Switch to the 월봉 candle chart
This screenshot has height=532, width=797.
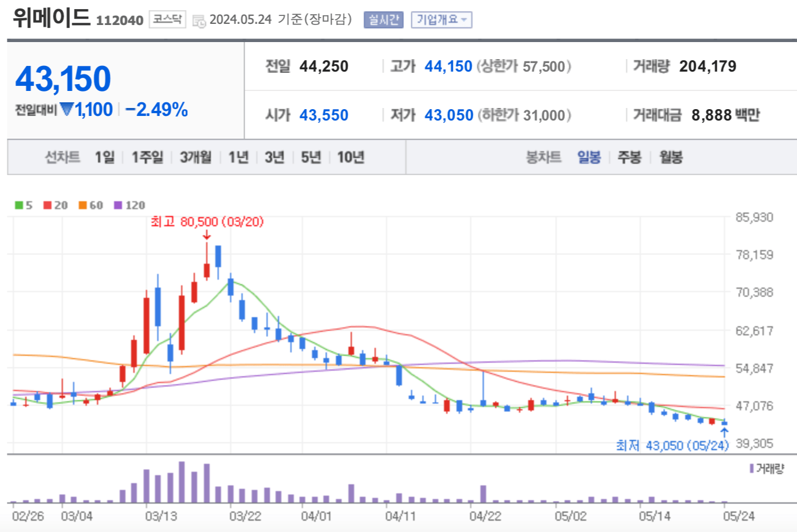point(671,157)
